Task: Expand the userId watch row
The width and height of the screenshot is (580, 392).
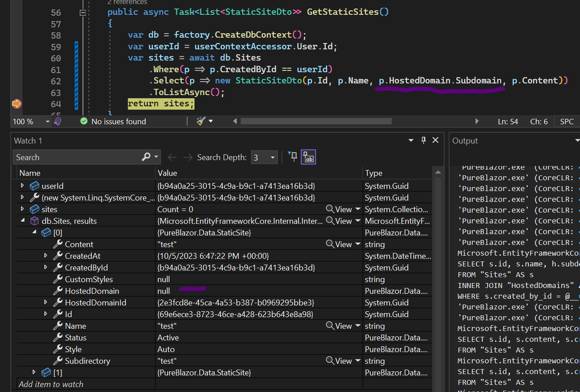Action: point(22,186)
